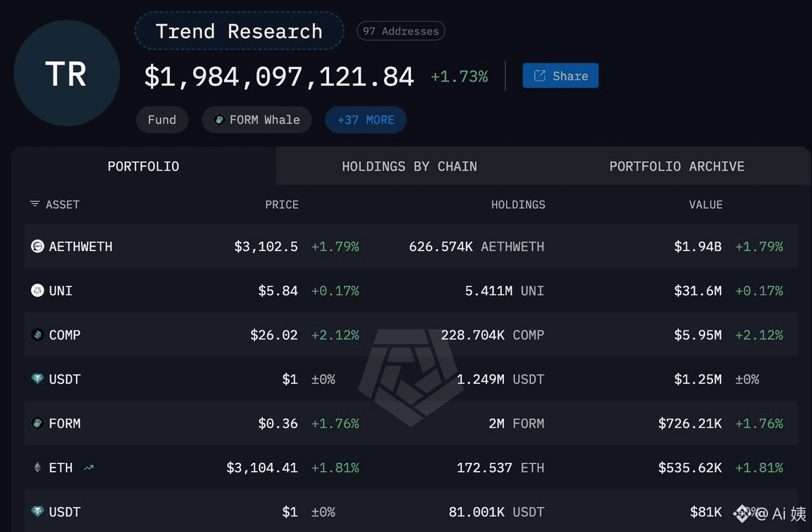This screenshot has height=532, width=812.
Task: Expand the +37 MORE tags list
Action: pyautogui.click(x=366, y=120)
